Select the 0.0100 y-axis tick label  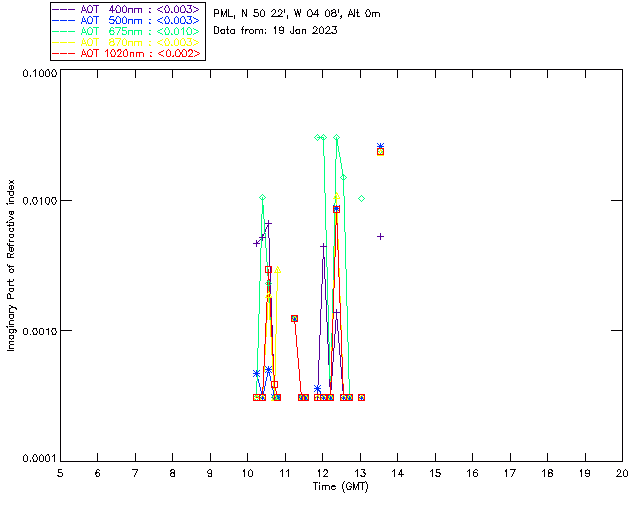point(36,201)
